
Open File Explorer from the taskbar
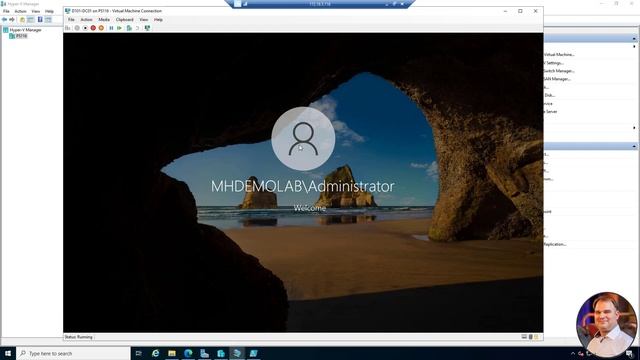pyautogui.click(x=172, y=353)
